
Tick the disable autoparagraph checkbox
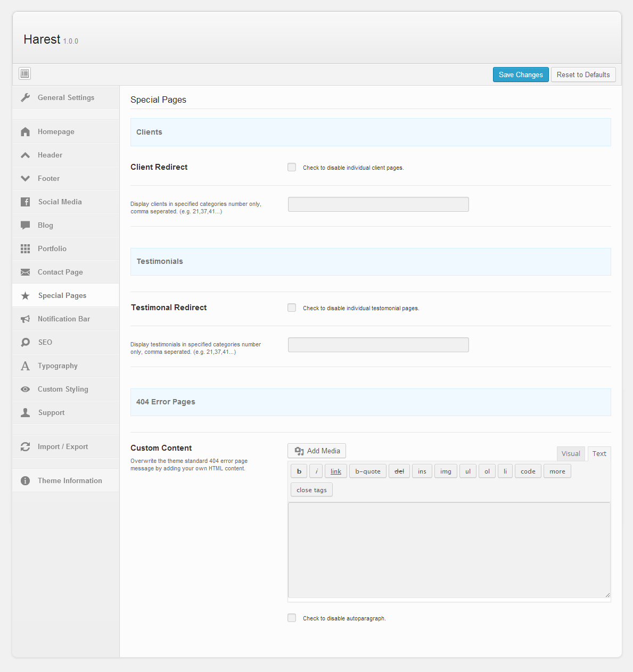pos(292,618)
